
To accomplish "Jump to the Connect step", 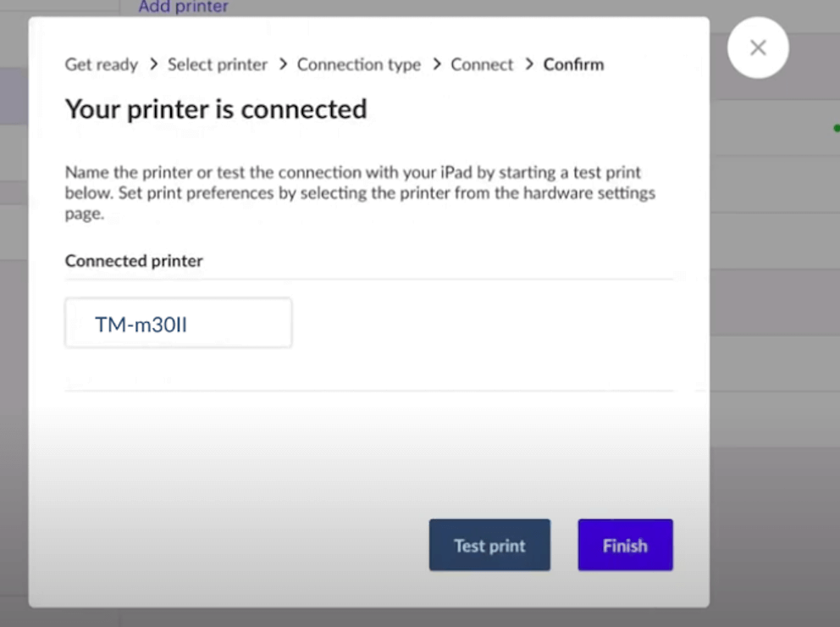I will click(x=482, y=64).
